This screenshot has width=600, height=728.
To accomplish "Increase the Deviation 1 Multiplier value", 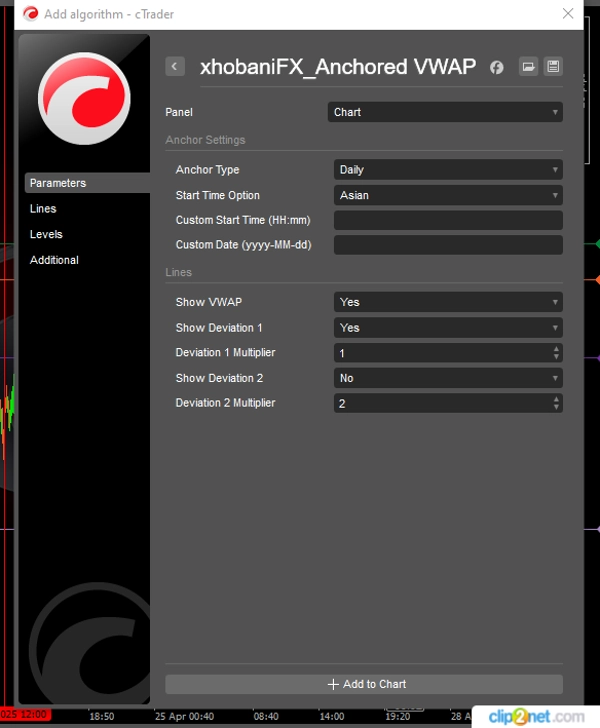I will [556, 349].
